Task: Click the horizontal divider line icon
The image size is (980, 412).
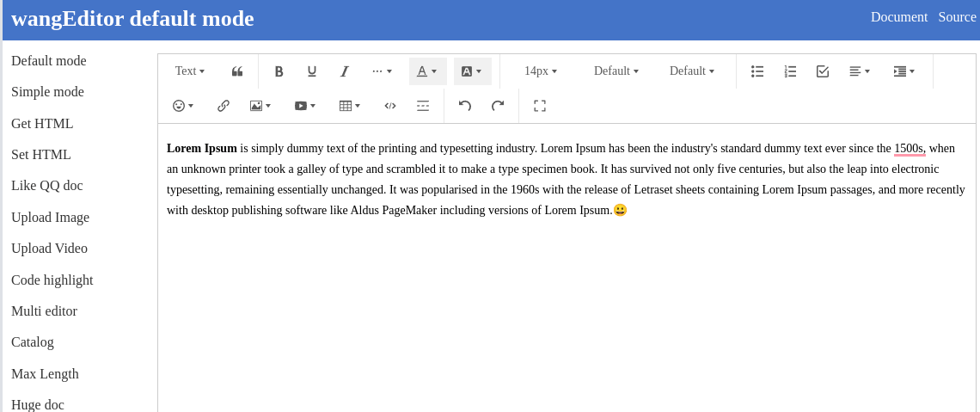Action: [x=422, y=107]
